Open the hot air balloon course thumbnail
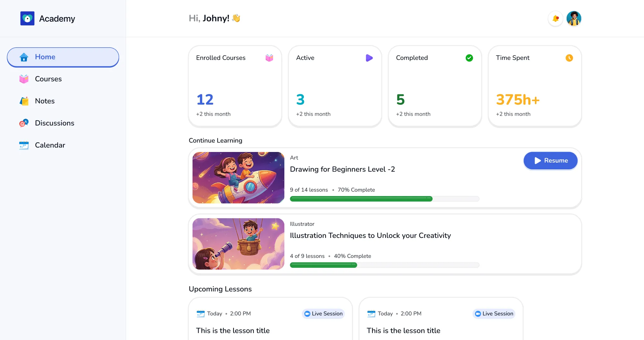Viewport: 644px width, 340px height. (238, 244)
